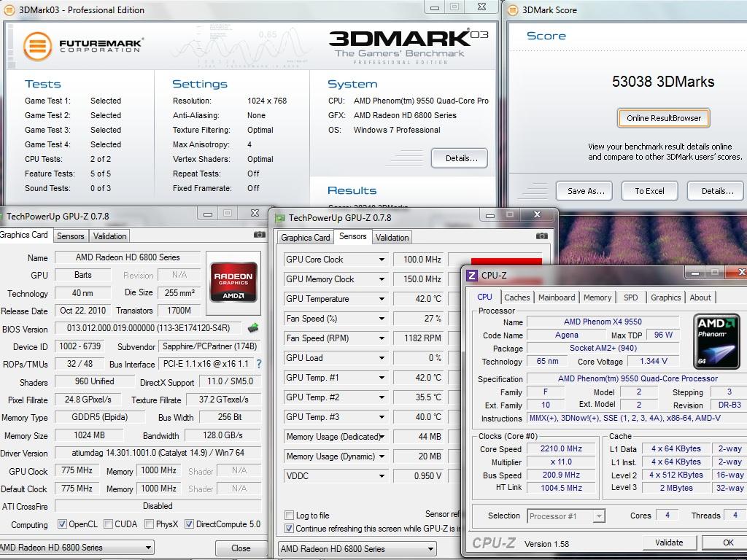Toggle the OpenCL checkbox

(62, 524)
